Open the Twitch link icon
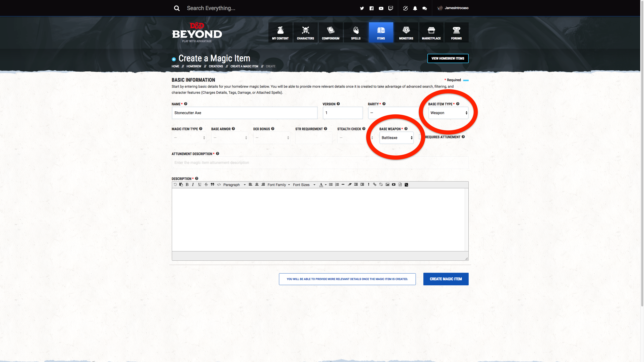 pyautogui.click(x=391, y=8)
